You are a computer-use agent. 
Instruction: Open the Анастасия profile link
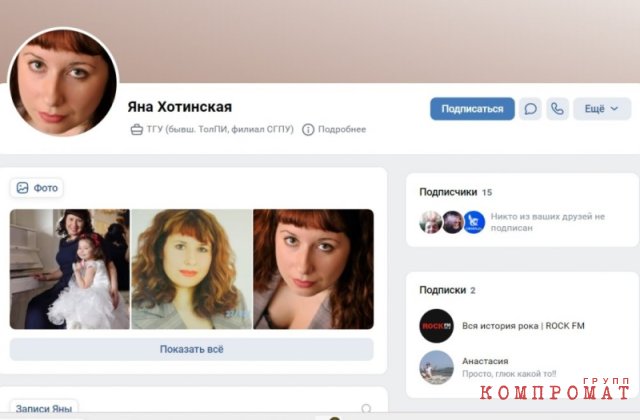point(485,361)
